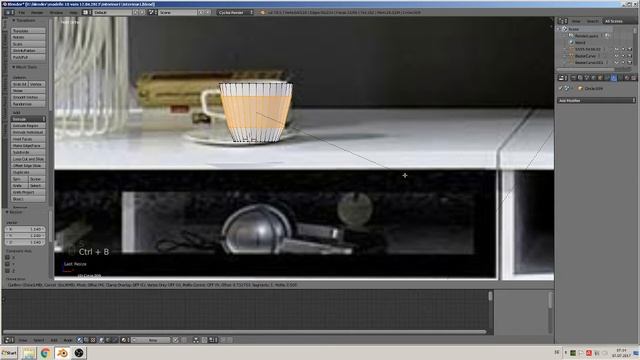
Task: Toggle renderability camera for BezierCurve row
Action: pos(630,56)
